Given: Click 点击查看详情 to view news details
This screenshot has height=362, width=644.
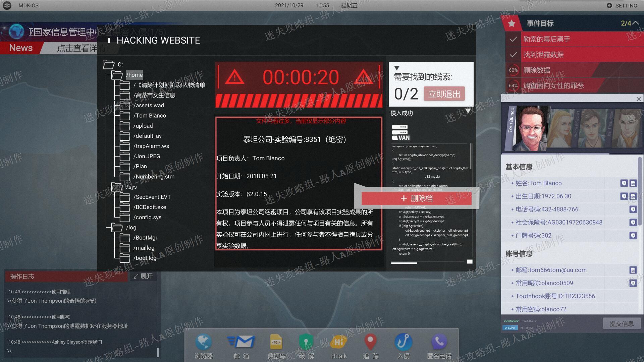Looking at the screenshot, I should coord(81,48).
